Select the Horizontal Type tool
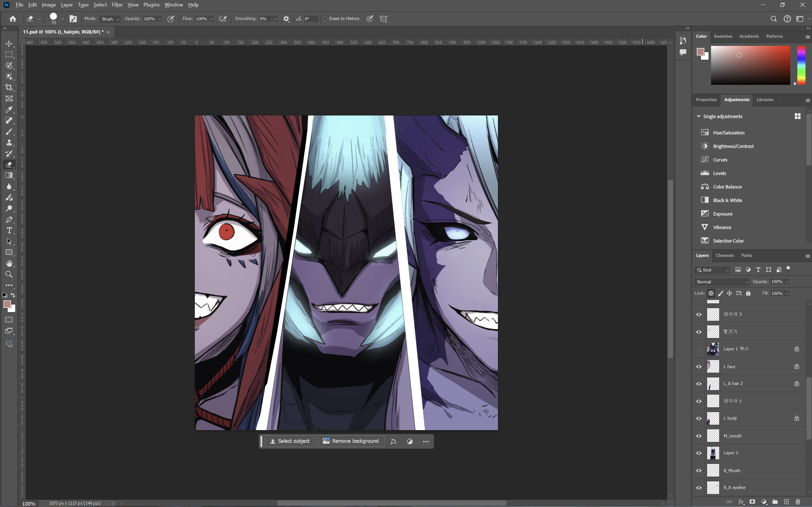 [9, 230]
